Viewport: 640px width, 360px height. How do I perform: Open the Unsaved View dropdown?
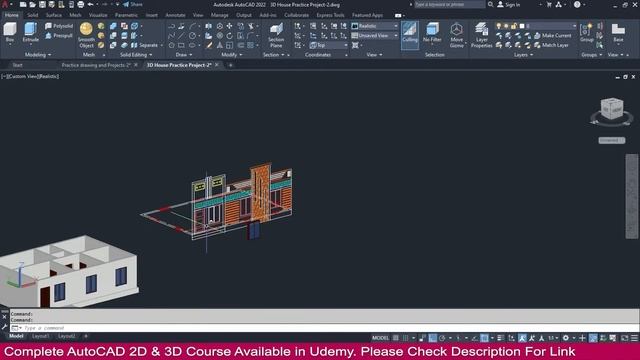pos(375,36)
